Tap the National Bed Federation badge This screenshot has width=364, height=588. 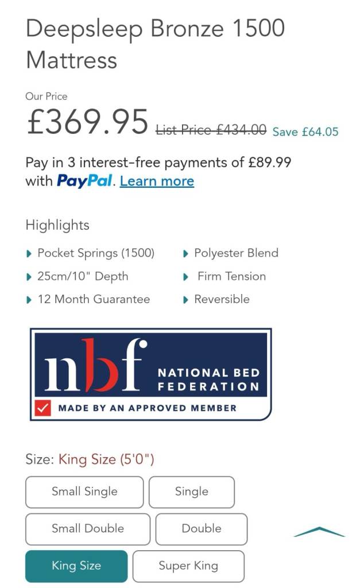tap(150, 374)
